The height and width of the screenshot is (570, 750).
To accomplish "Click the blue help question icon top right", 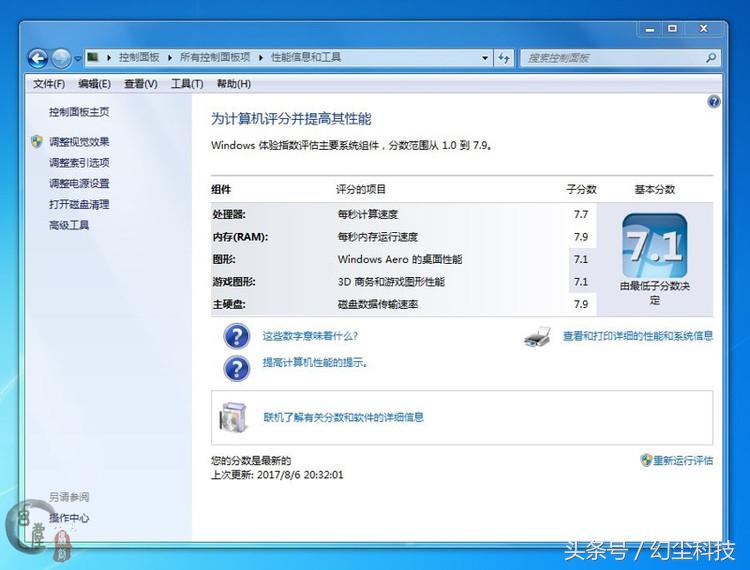I will (714, 101).
